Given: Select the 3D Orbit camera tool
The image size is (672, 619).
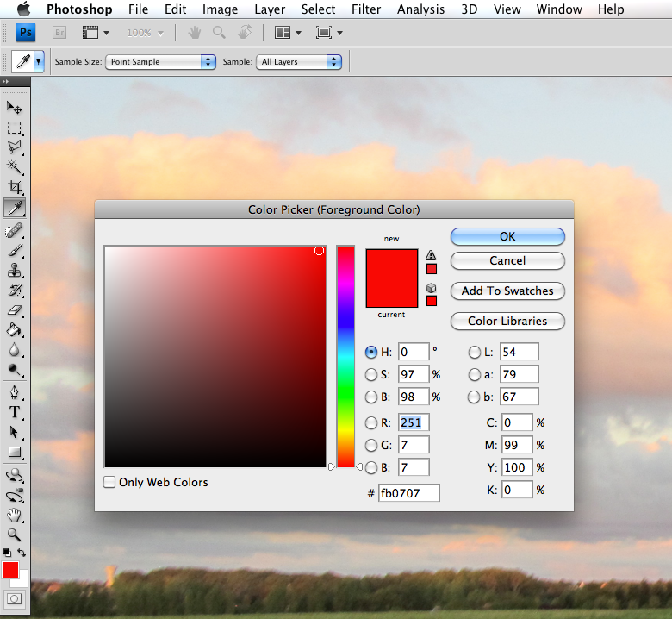Looking at the screenshot, I should [x=14, y=495].
